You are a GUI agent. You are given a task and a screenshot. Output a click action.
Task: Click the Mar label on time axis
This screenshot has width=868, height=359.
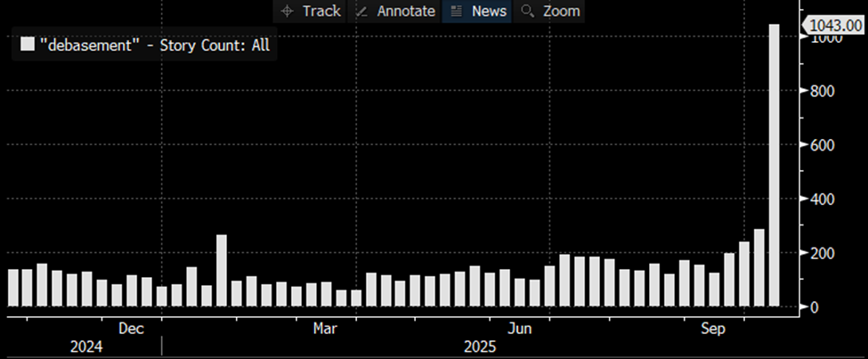click(x=325, y=329)
